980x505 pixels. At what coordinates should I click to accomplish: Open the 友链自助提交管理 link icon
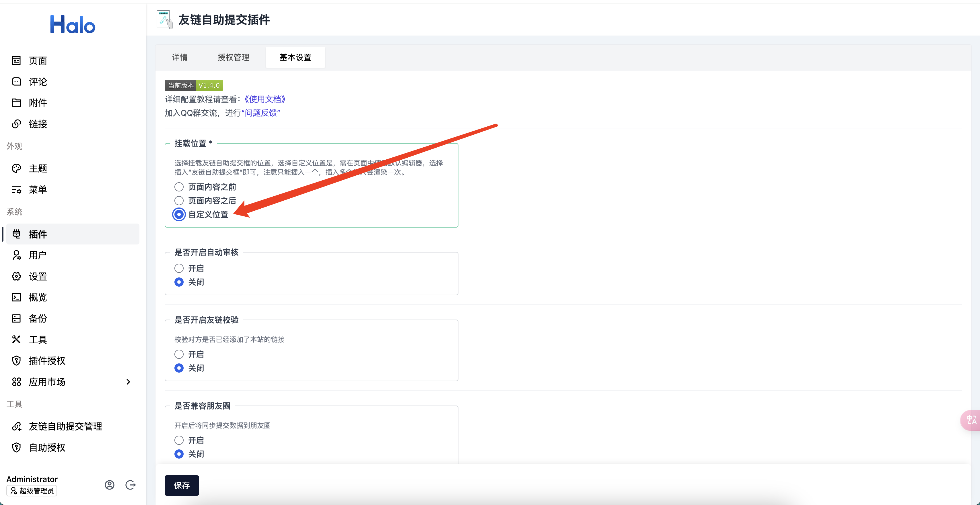pyautogui.click(x=16, y=426)
